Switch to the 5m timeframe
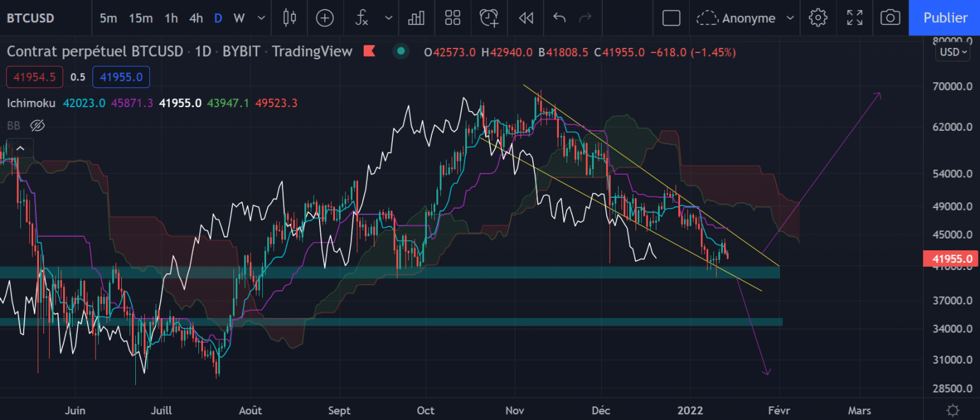 [108, 18]
